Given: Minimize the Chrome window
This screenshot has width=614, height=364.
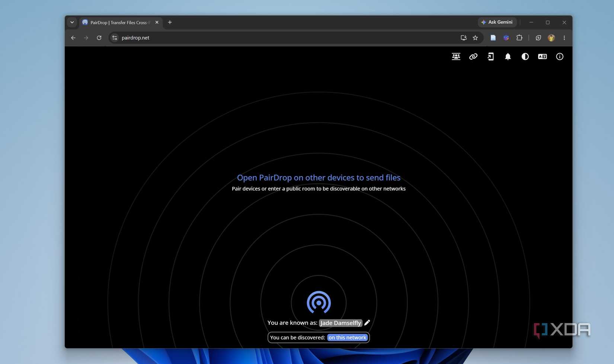Looking at the screenshot, I should (x=531, y=22).
